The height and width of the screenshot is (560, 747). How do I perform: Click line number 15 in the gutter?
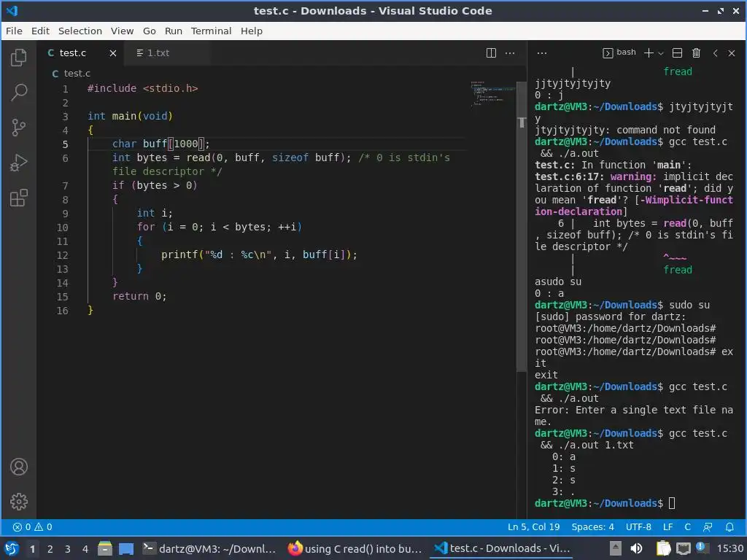(x=63, y=297)
